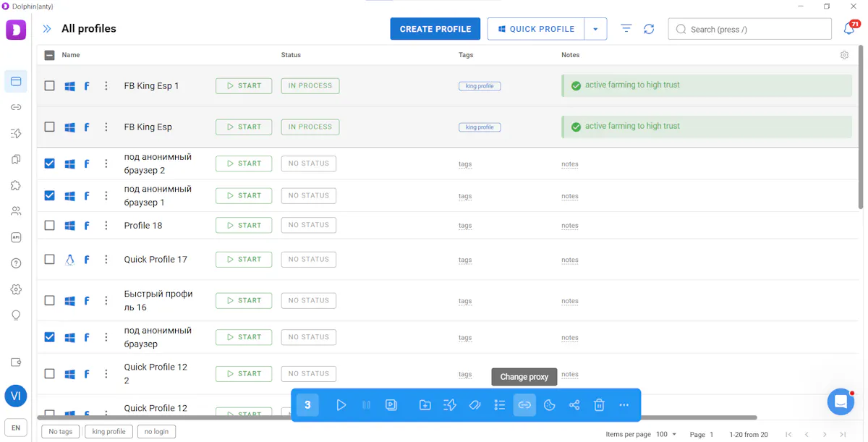The width and height of the screenshot is (868, 442).
Task: Open the VI user avatar
Action: point(16,396)
